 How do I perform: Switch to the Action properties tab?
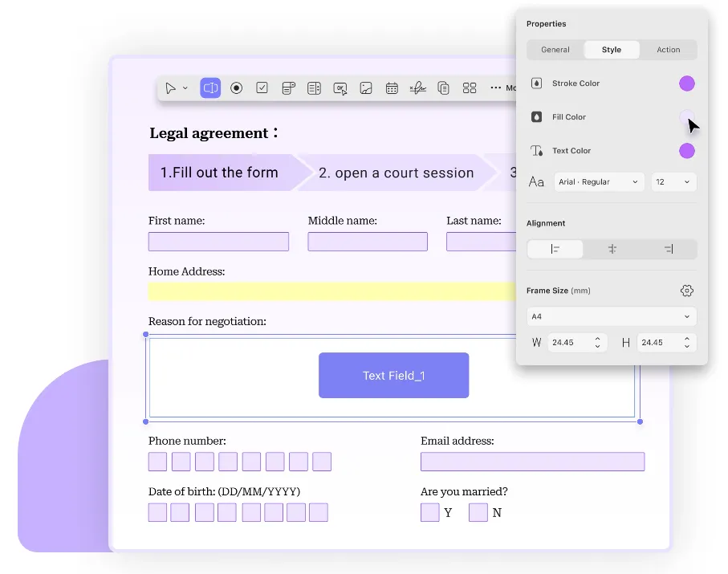click(x=668, y=50)
